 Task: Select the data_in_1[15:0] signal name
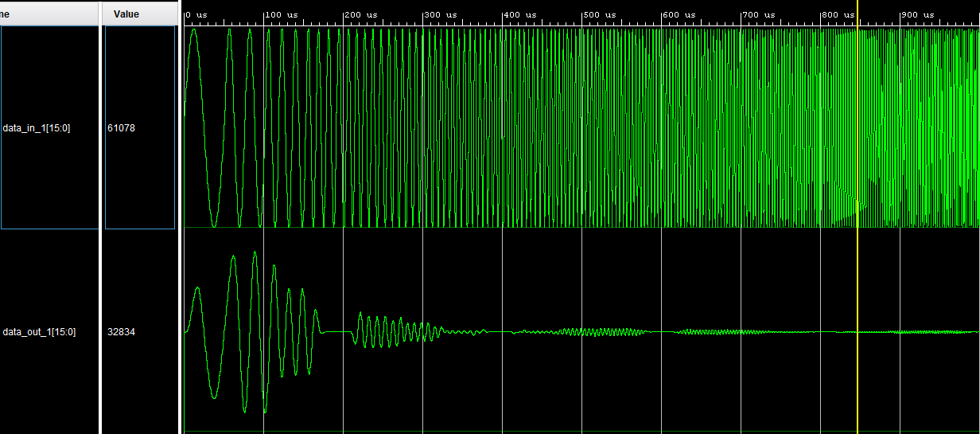point(37,127)
